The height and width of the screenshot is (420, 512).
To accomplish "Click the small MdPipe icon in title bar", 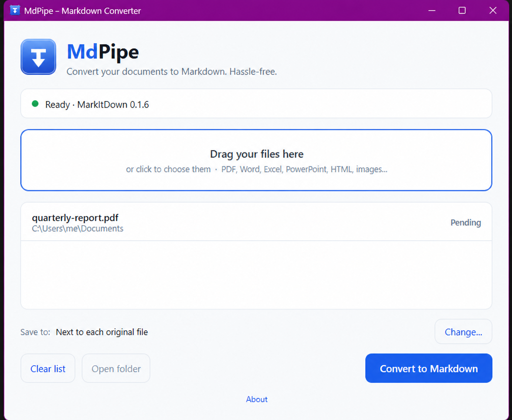I will coord(15,10).
